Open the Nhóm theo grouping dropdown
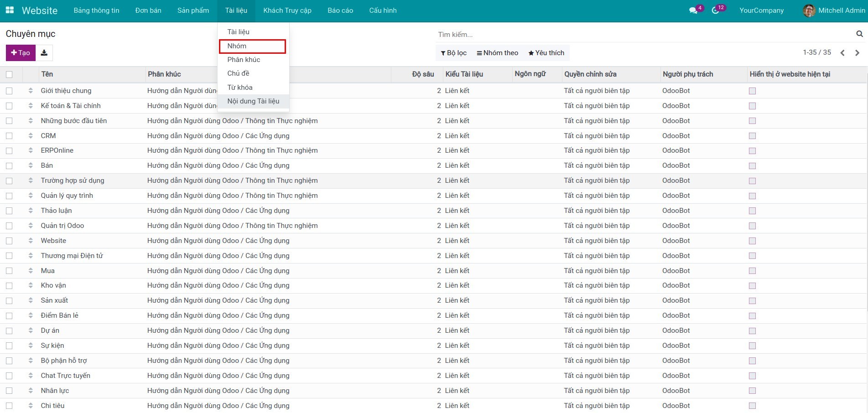This screenshot has height=413, width=868. pyautogui.click(x=497, y=53)
